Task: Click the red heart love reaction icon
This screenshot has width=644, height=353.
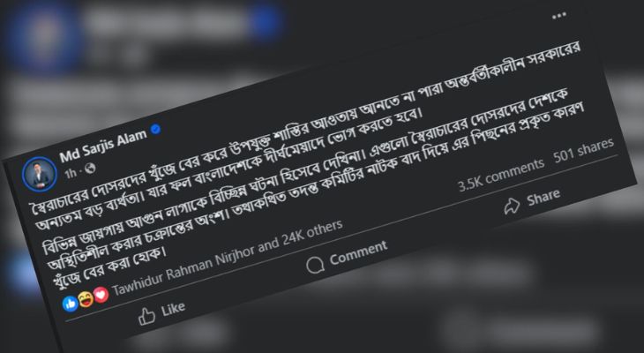Action: click(101, 295)
